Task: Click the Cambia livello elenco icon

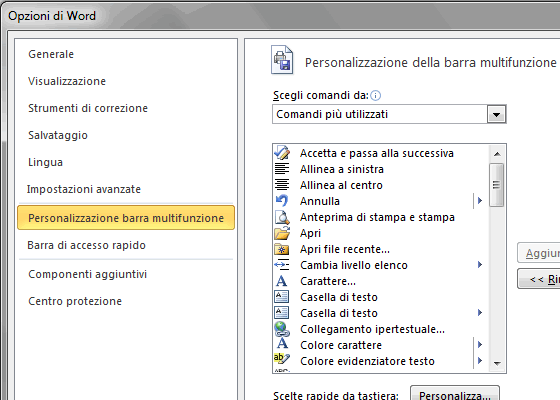Action: pos(282,265)
